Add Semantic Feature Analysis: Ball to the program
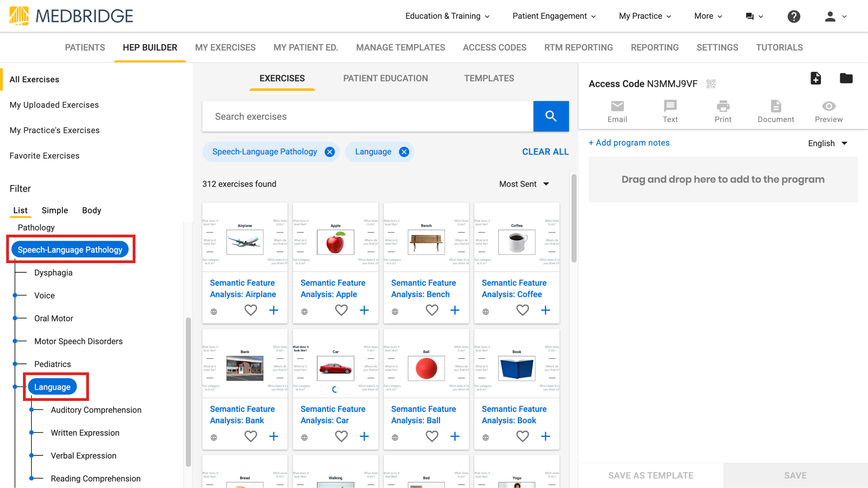This screenshot has width=868, height=488. [455, 436]
